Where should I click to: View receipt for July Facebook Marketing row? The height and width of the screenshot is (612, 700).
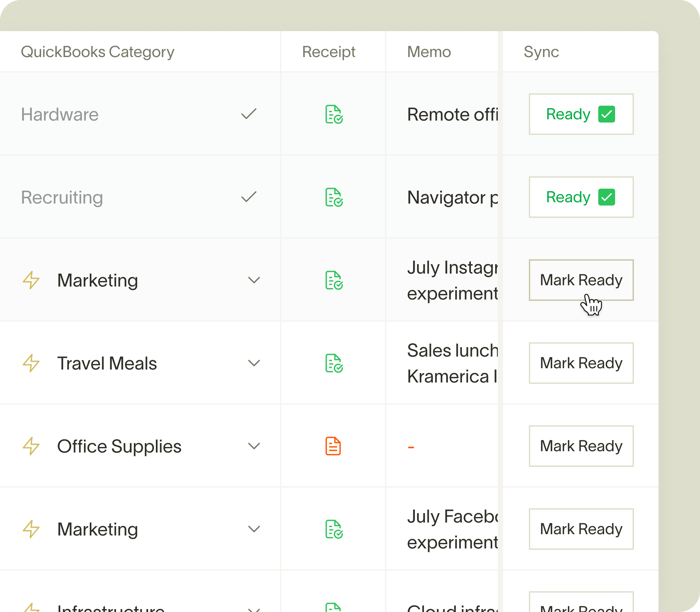(x=333, y=529)
